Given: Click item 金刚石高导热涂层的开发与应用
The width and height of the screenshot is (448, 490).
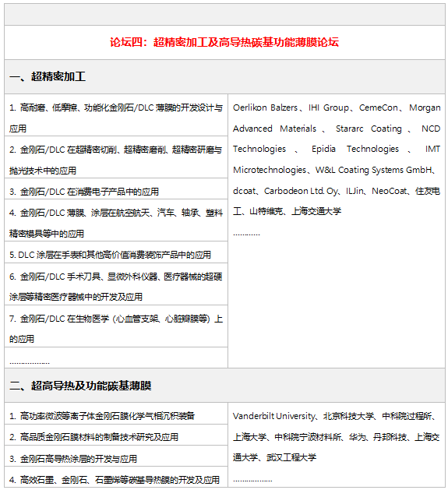Looking at the screenshot, I should coord(116,457).
